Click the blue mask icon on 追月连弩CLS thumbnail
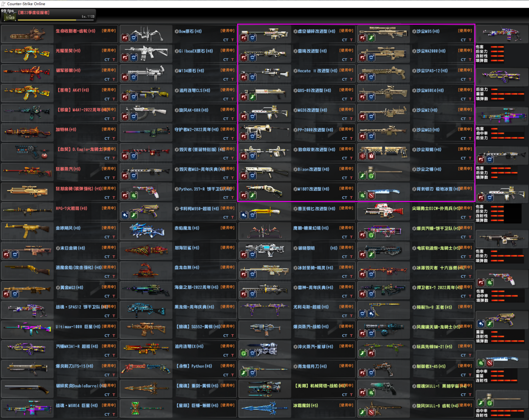 134,97
